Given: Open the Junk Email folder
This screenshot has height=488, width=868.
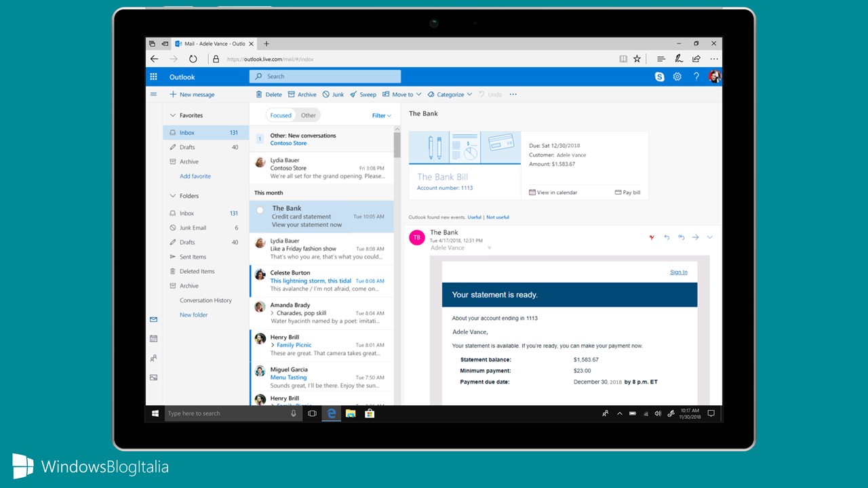Looking at the screenshot, I should (205, 228).
